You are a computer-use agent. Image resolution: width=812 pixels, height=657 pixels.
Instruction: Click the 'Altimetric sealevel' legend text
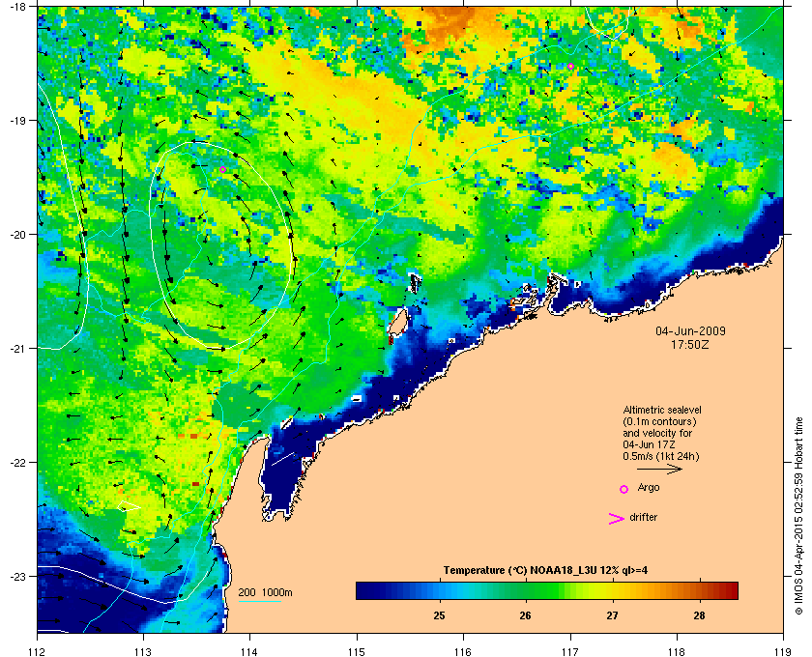pyautogui.click(x=662, y=410)
